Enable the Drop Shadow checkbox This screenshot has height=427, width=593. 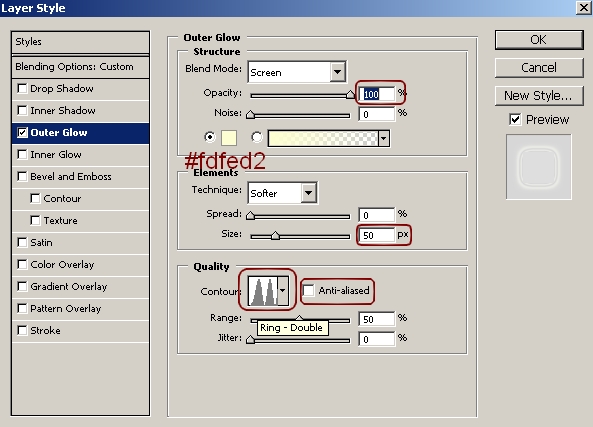(22, 89)
